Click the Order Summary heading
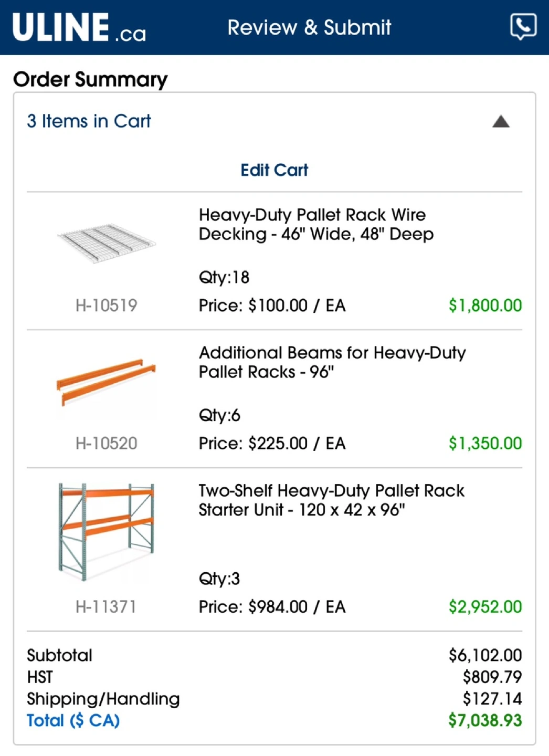Image resolution: width=549 pixels, height=756 pixels. pyautogui.click(x=90, y=79)
